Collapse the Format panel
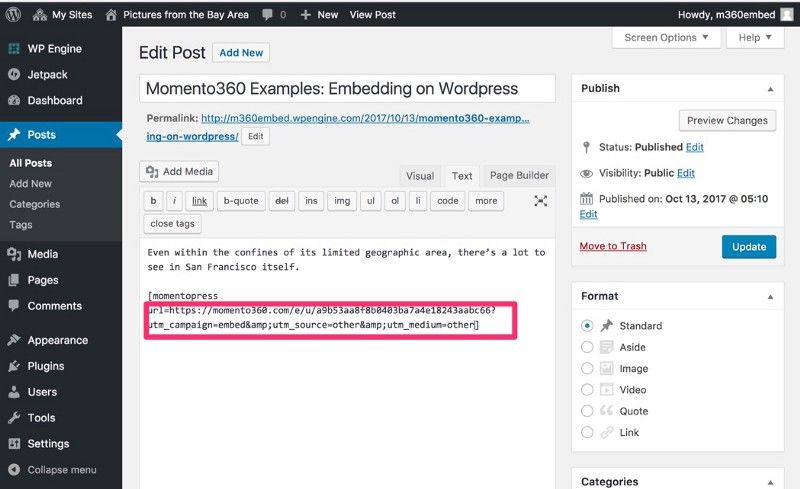The height and width of the screenshot is (489, 800). (x=770, y=297)
